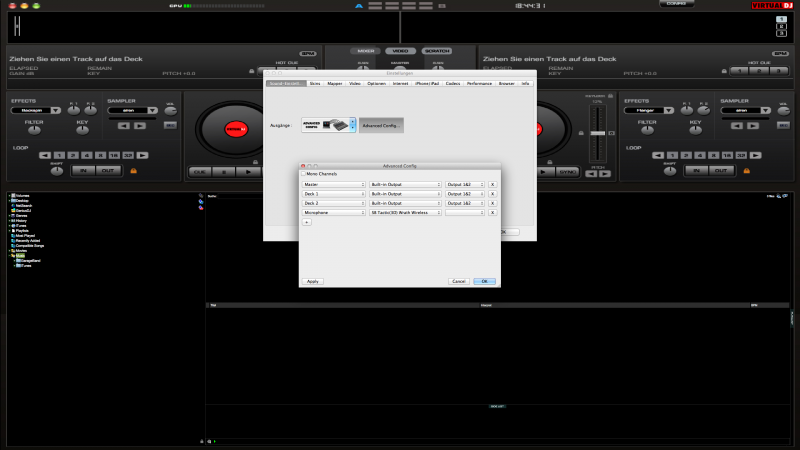Click left deck loop IN button
Viewport: 800px width, 450px height.
[x=83, y=170]
